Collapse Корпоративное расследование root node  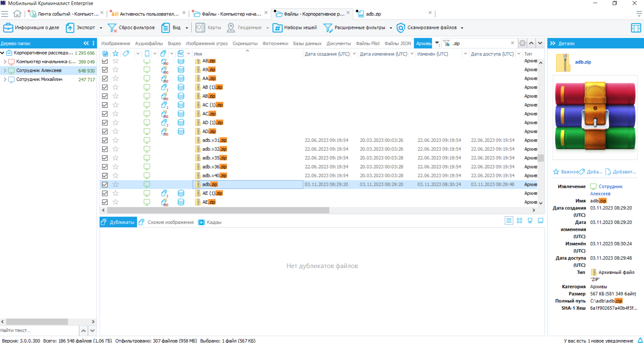tap(2, 53)
